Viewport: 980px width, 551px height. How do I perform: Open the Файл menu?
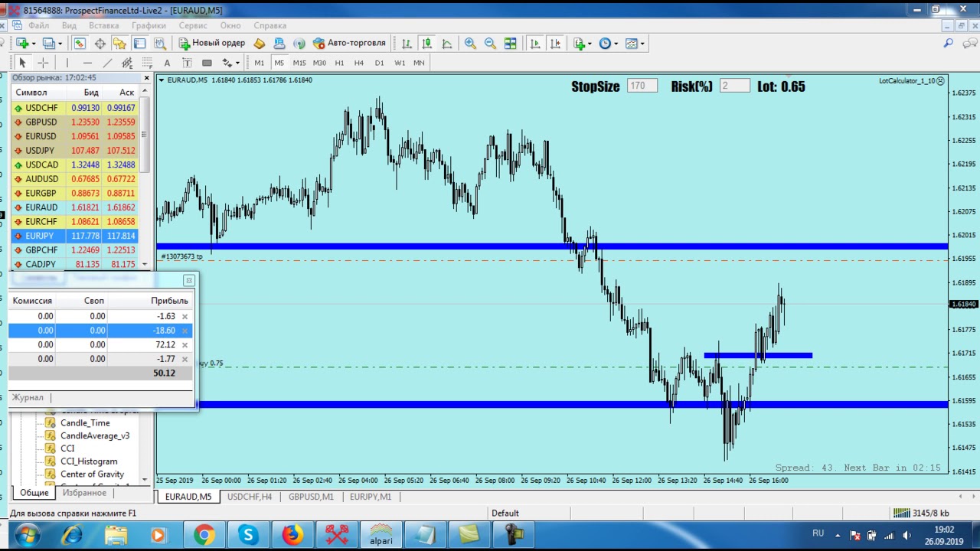pyautogui.click(x=38, y=25)
